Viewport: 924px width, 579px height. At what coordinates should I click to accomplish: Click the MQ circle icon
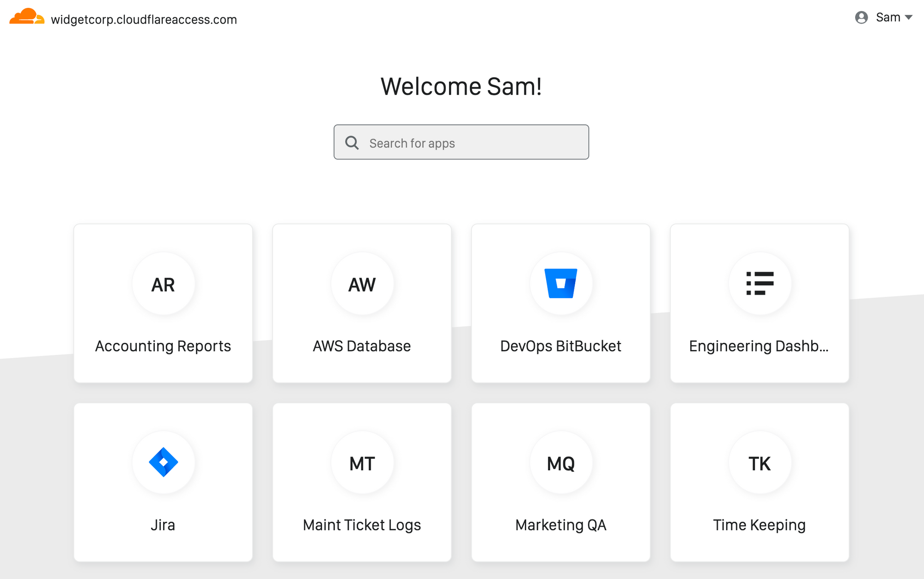coord(560,463)
